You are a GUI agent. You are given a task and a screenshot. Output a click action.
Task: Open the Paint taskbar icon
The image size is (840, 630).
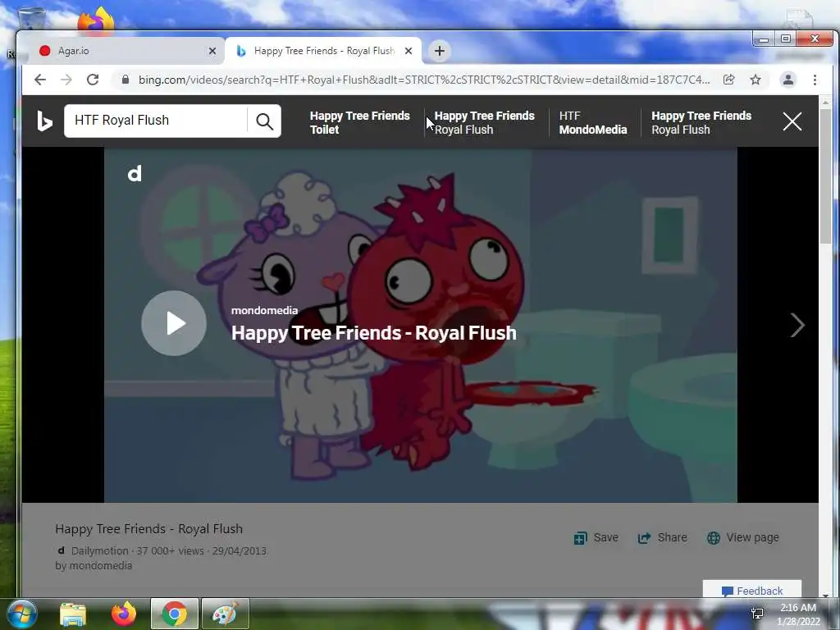pos(225,614)
